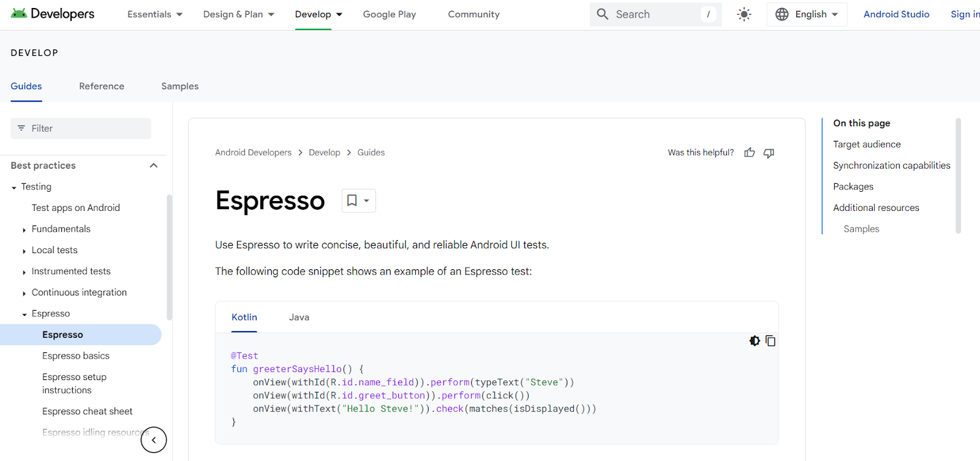This screenshot has height=461, width=980.
Task: Click the thumbs down not helpful icon
Action: pos(769,153)
